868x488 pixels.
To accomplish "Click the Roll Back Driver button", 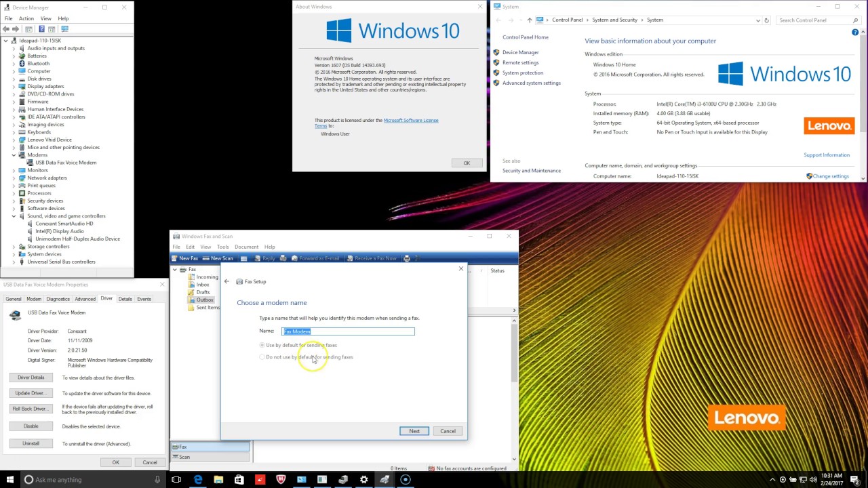I will point(31,409).
